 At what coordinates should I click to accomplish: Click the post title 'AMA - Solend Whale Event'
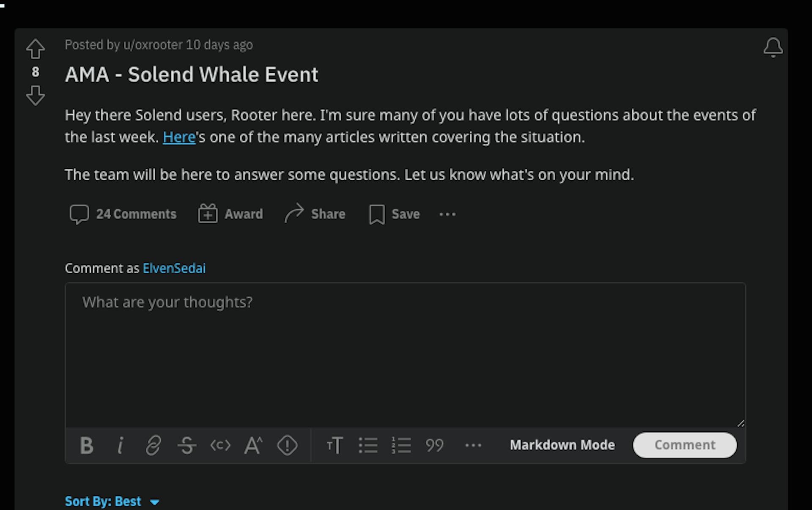[x=191, y=74]
